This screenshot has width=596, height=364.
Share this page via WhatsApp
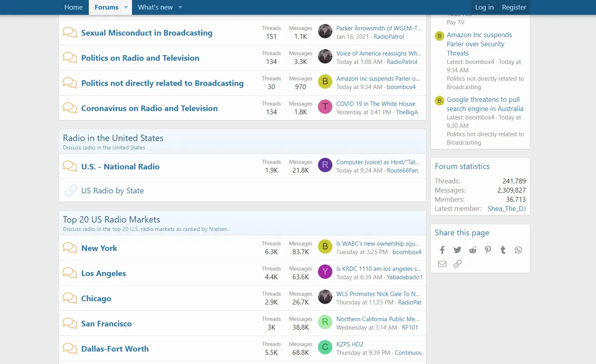pyautogui.click(x=518, y=250)
